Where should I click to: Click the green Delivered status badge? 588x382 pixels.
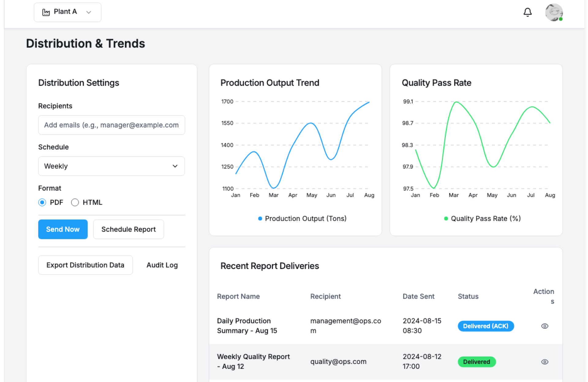click(477, 362)
